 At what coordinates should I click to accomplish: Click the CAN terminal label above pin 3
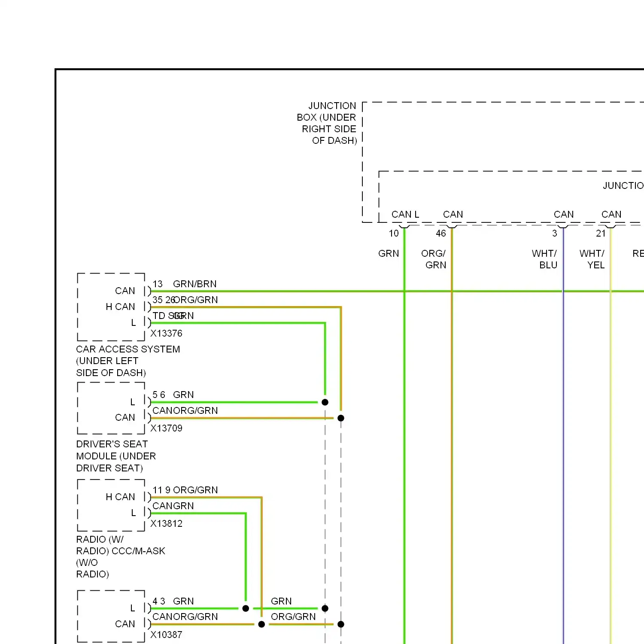[x=564, y=214]
